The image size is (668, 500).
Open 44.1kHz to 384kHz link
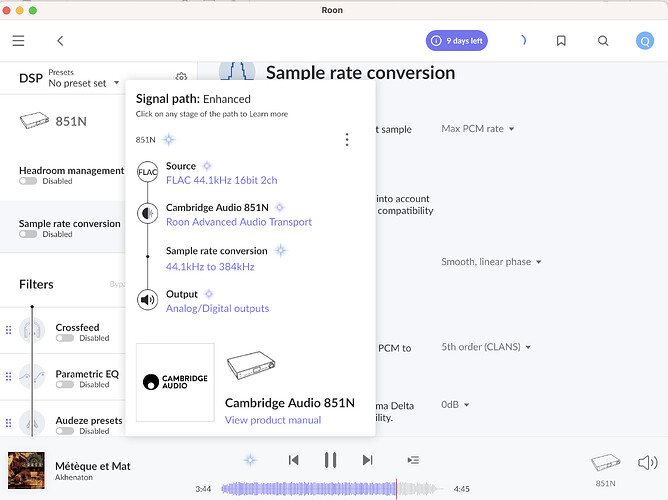coord(210,267)
